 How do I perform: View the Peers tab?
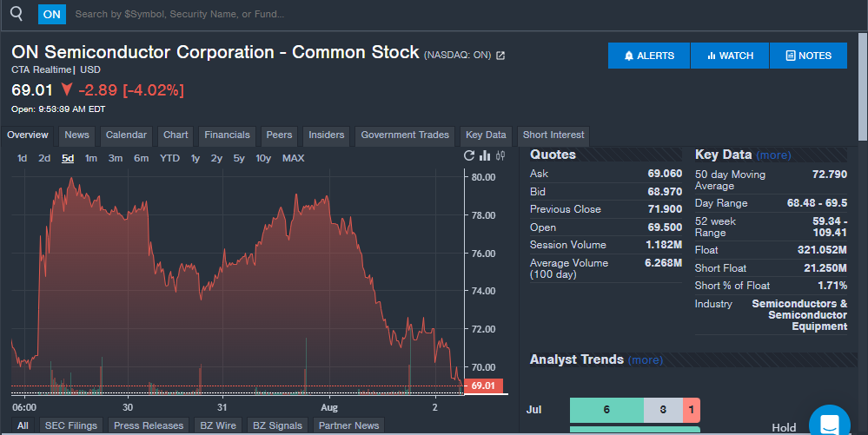point(279,135)
